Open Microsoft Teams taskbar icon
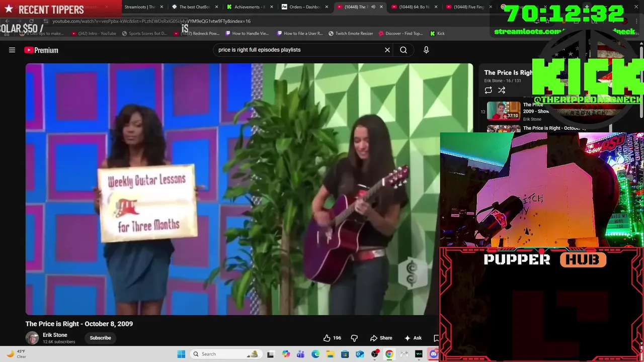The width and height of the screenshot is (644, 362). [301, 354]
